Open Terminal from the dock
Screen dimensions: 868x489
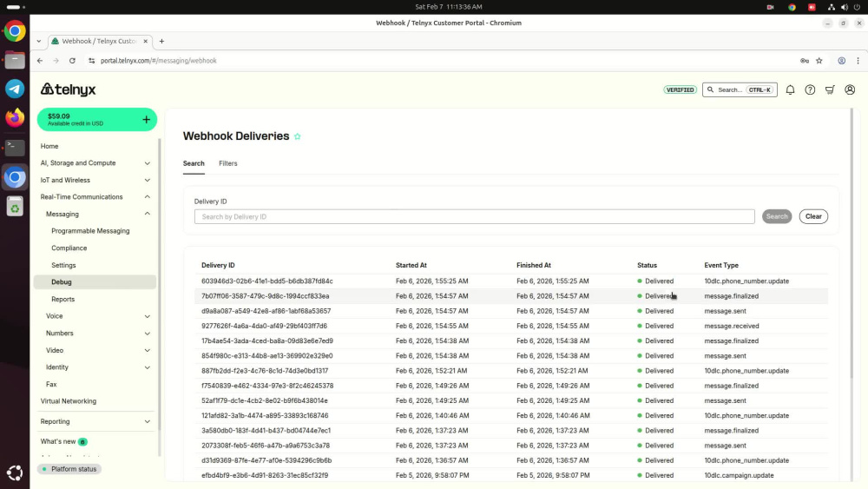coord(15,148)
